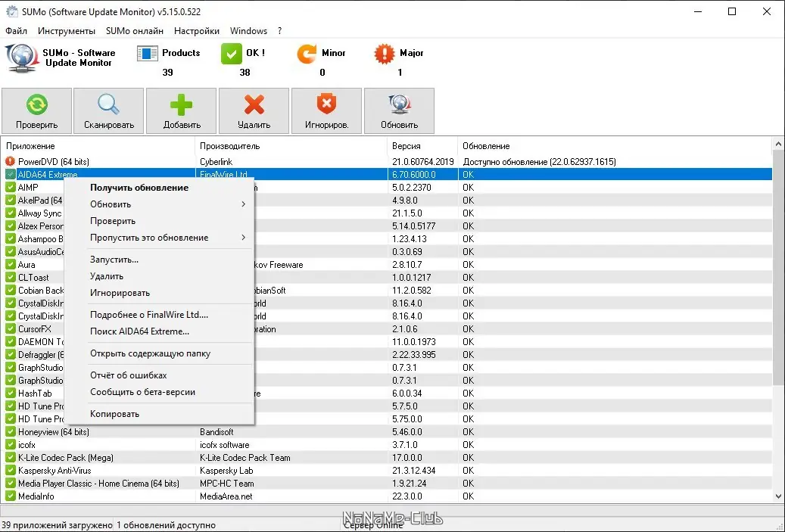
Task: Click the CLToast green check status icon
Action: tap(10, 277)
